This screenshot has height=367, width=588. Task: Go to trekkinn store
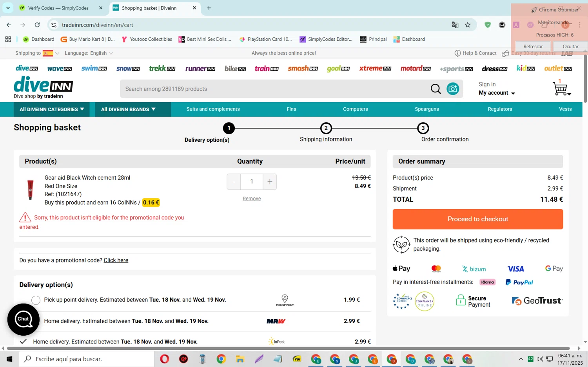coord(162,69)
